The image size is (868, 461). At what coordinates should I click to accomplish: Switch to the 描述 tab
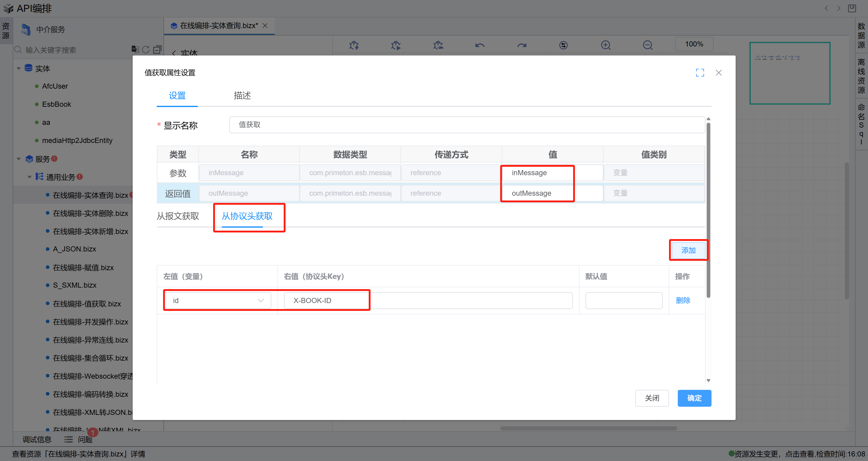(x=242, y=95)
